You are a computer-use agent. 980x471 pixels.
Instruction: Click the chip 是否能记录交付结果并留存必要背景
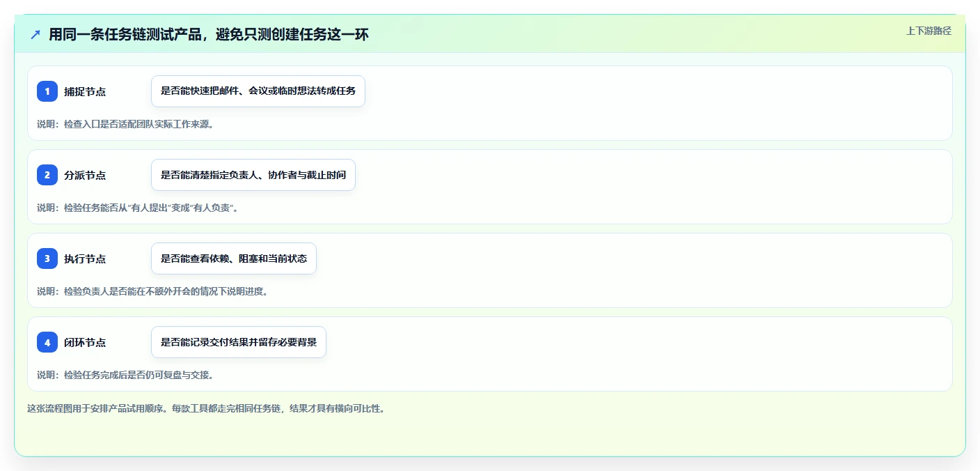(x=239, y=342)
